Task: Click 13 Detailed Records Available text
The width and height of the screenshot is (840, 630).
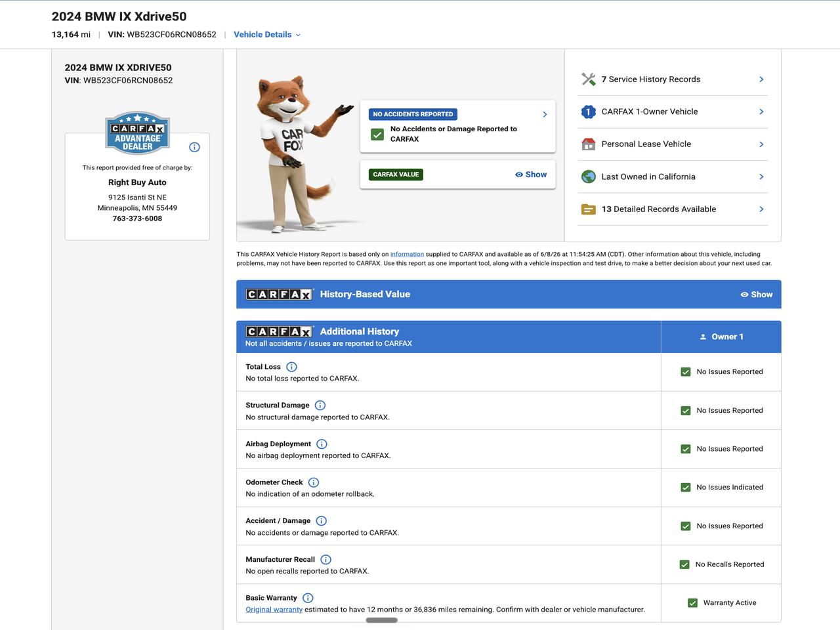Action: pyautogui.click(x=659, y=209)
